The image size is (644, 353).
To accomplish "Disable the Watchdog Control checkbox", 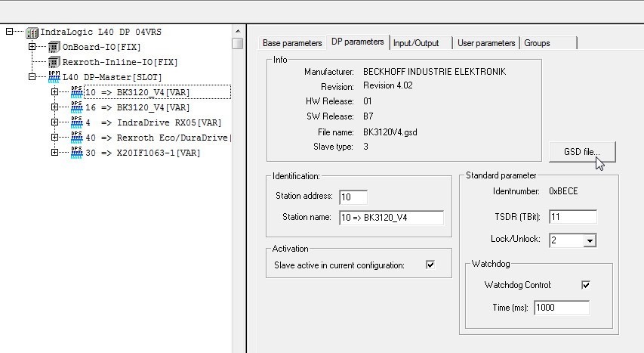I will pos(585,285).
